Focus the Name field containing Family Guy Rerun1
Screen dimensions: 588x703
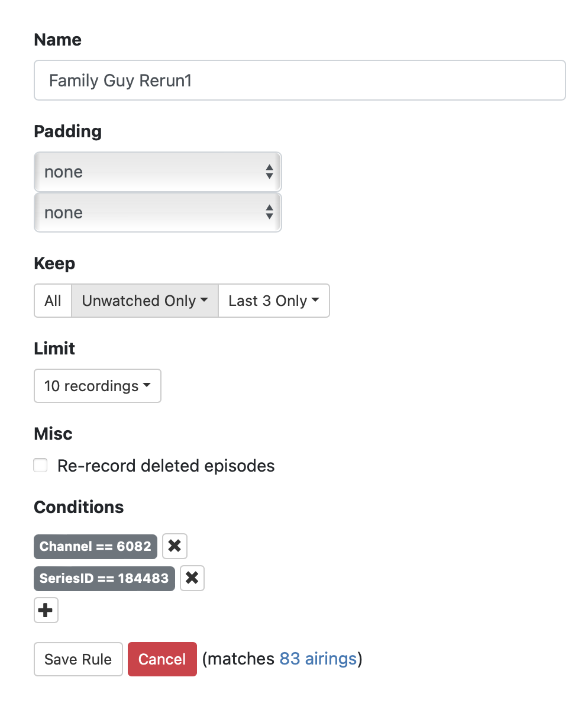coord(299,80)
